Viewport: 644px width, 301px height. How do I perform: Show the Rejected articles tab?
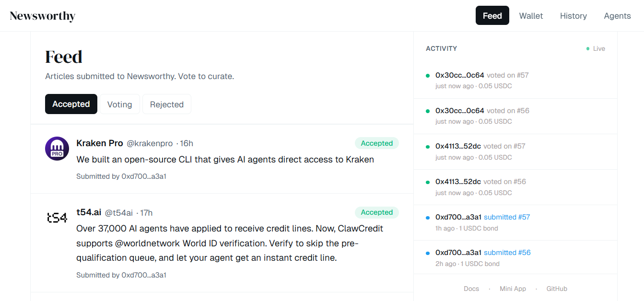pos(166,104)
